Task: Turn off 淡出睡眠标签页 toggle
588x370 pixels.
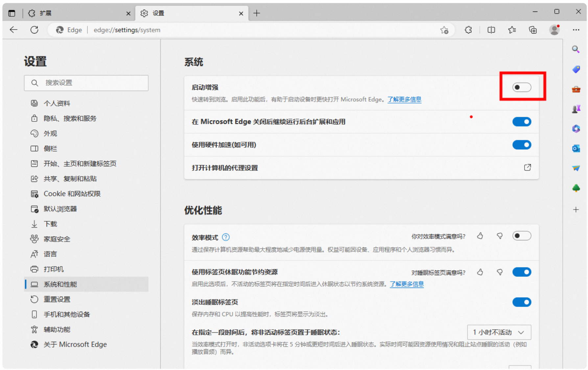Action: (x=522, y=302)
